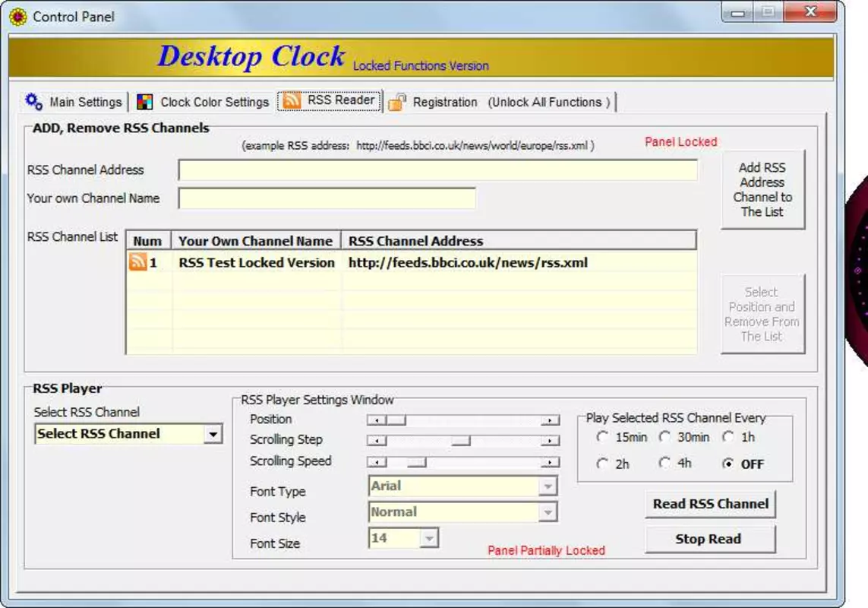Click the RSS feed icon in row 1

pos(138,261)
